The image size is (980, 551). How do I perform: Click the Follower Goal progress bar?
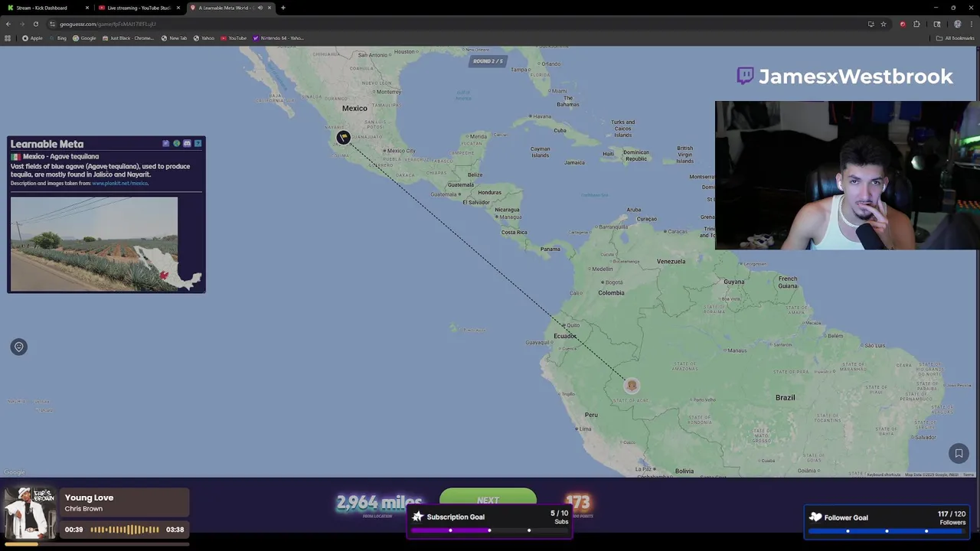click(x=887, y=531)
